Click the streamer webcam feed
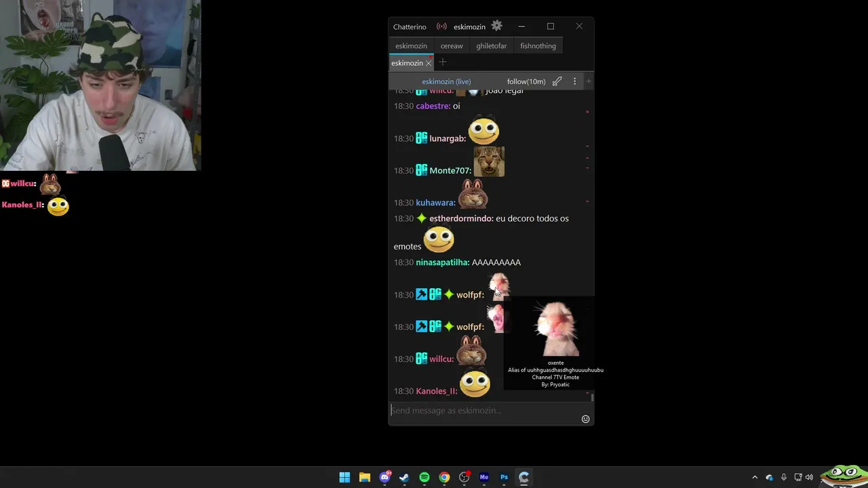The height and width of the screenshot is (488, 868). click(100, 85)
